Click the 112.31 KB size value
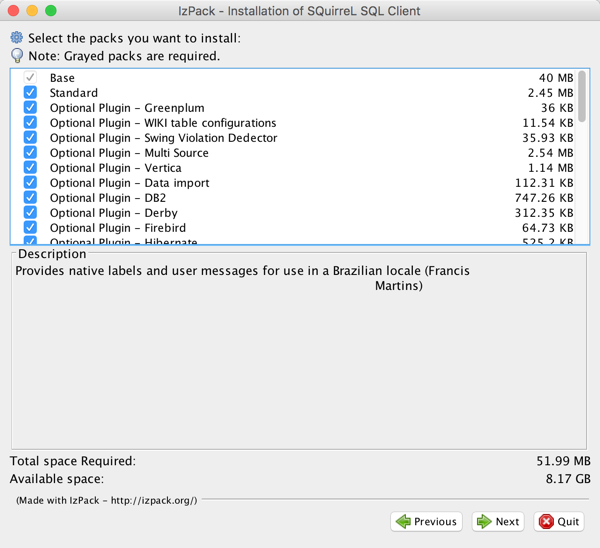This screenshot has height=548, width=600. [x=544, y=183]
